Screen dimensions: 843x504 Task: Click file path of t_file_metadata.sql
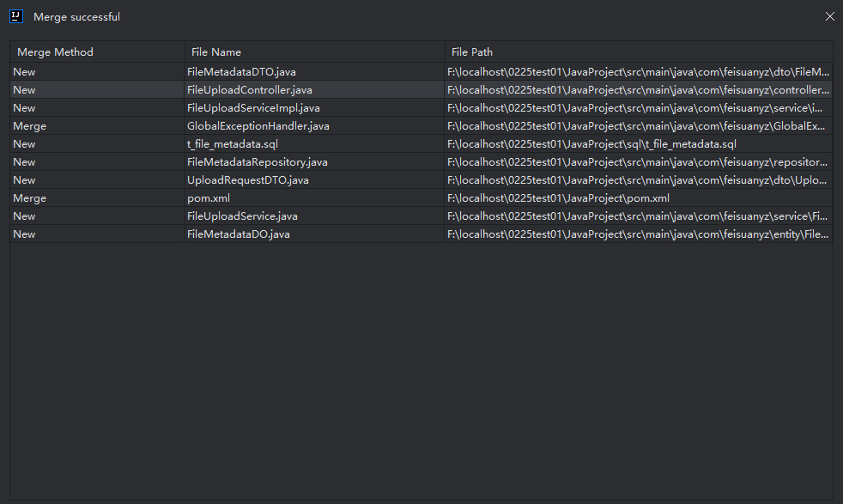[591, 144]
